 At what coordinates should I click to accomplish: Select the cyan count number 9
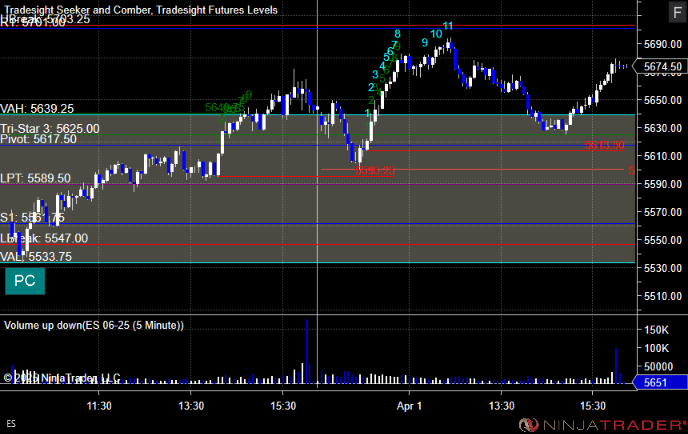pos(424,43)
